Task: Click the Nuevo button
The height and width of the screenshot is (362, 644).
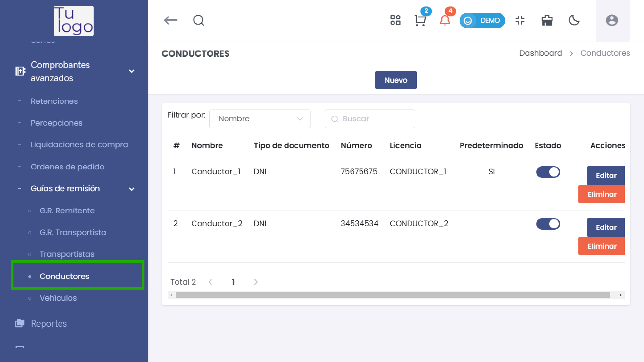Action: click(x=395, y=80)
